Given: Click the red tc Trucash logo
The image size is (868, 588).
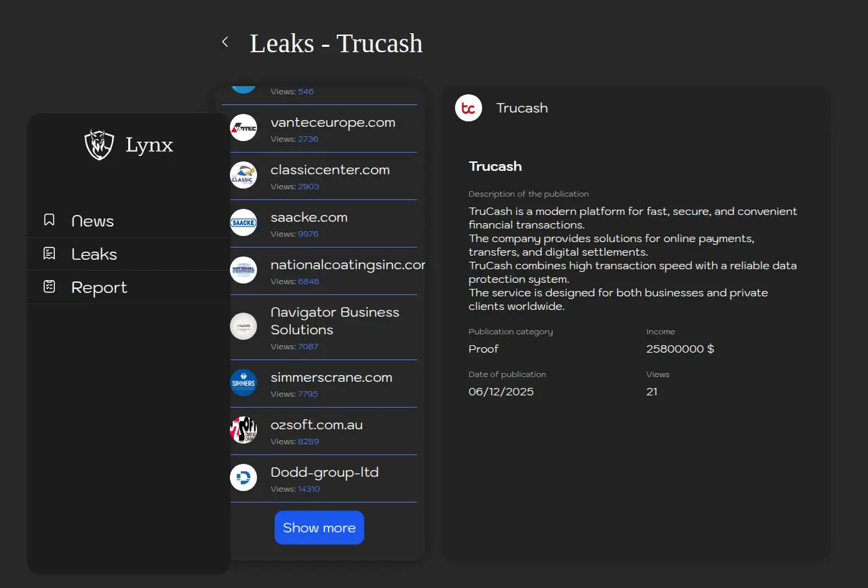Looking at the screenshot, I should tap(469, 108).
